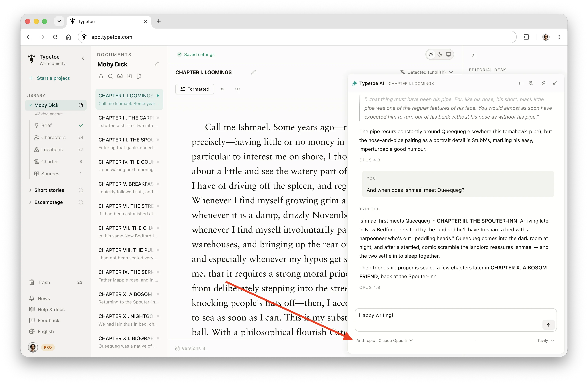Send the message with the up-arrow button
Image resolution: width=588 pixels, height=384 pixels.
tap(549, 325)
